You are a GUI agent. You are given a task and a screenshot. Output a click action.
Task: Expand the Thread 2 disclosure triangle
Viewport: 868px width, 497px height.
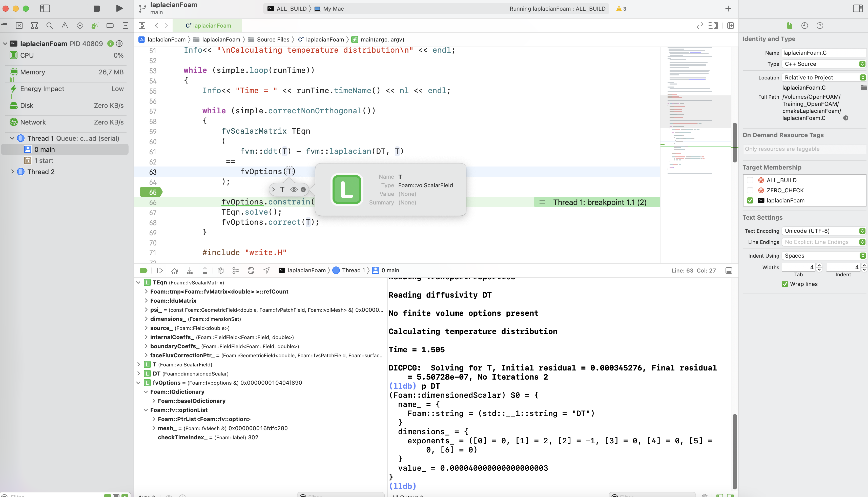tap(13, 172)
